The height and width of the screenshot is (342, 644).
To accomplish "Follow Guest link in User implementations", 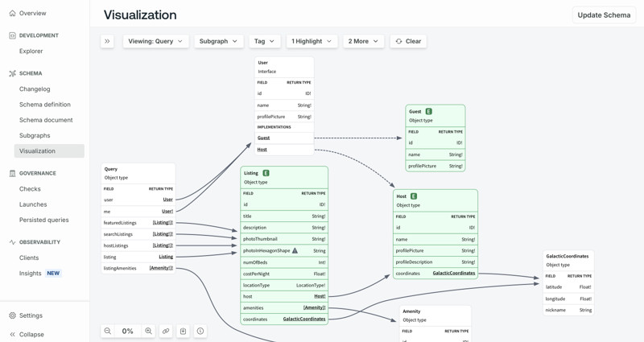I will tap(264, 138).
